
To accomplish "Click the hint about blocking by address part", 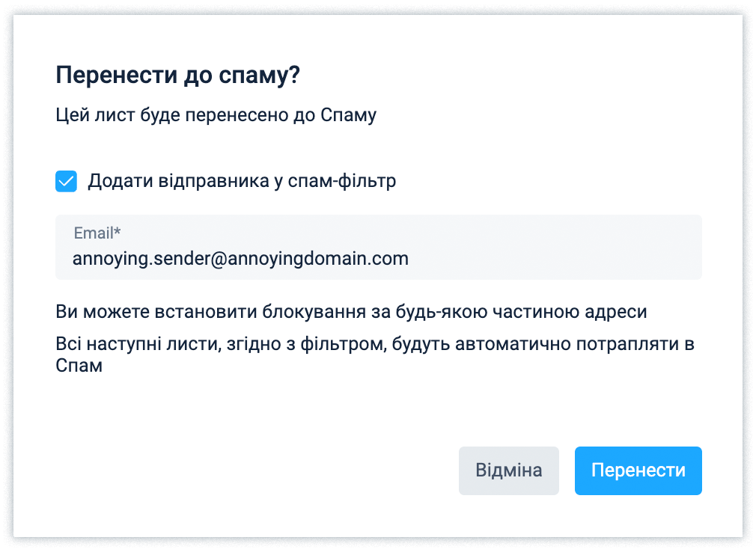I will (351, 312).
